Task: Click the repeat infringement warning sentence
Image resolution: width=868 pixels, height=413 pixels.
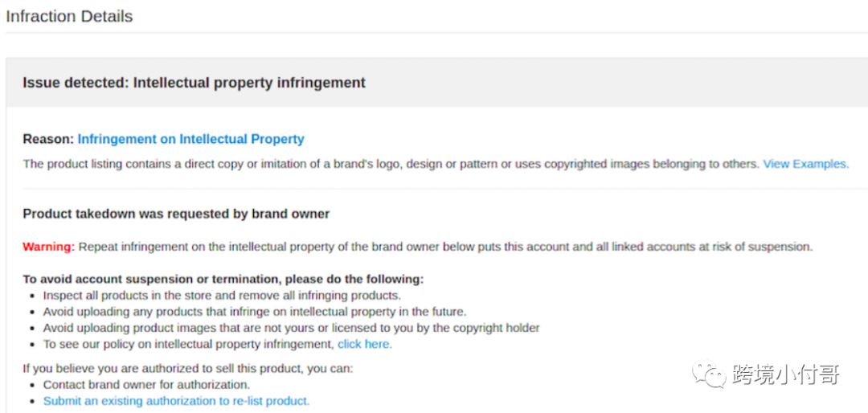Action: point(445,247)
